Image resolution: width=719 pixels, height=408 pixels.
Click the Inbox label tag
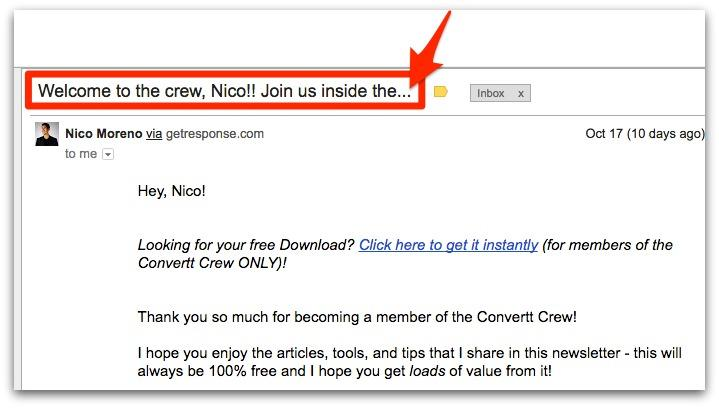point(491,93)
